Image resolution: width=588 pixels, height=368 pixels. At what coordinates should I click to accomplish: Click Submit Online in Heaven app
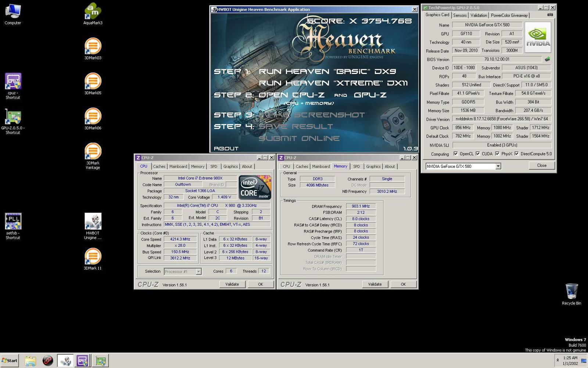click(299, 138)
